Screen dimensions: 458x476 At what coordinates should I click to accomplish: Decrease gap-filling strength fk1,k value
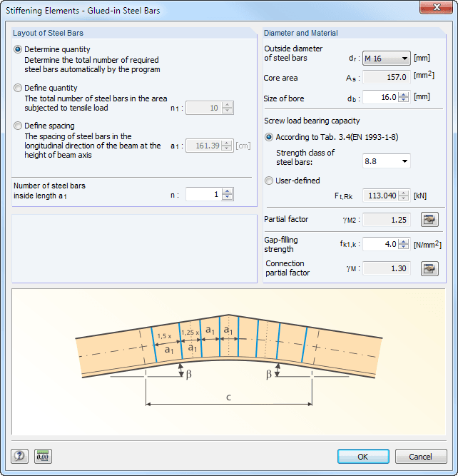click(403, 247)
